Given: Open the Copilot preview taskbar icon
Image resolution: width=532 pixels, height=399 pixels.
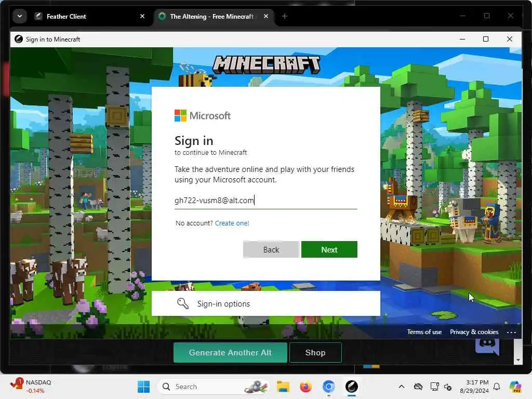Looking at the screenshot, I should 515,387.
